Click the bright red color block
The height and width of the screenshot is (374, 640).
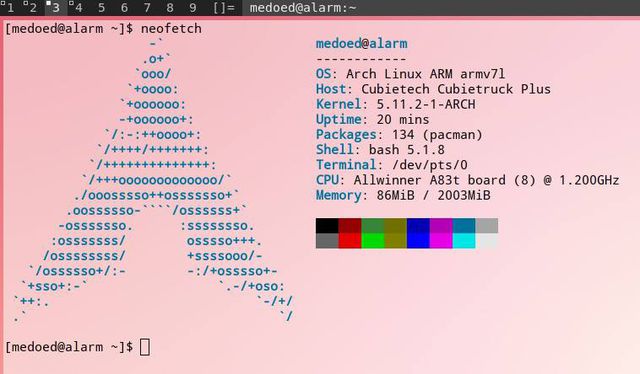point(350,240)
